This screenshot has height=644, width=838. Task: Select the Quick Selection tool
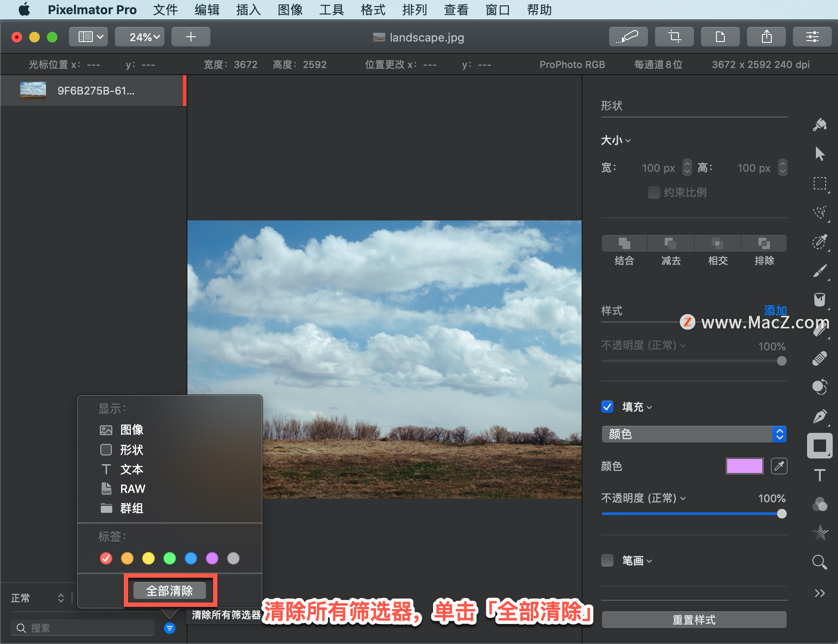tap(820, 212)
